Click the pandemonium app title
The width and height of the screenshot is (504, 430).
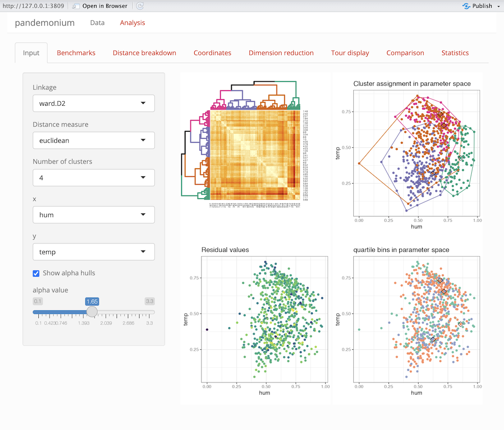tap(44, 22)
